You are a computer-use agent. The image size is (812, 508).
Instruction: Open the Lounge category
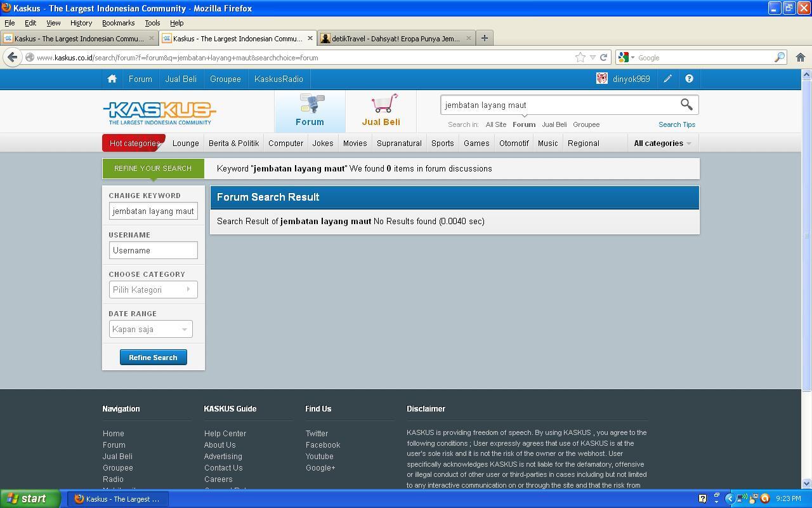tap(185, 143)
